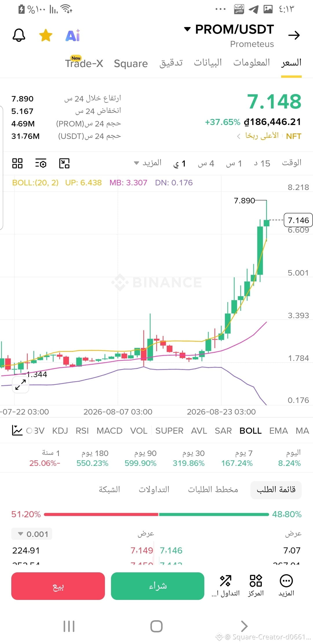The image size is (313, 644).
Task: Switch to the Square tab
Action: (131, 63)
